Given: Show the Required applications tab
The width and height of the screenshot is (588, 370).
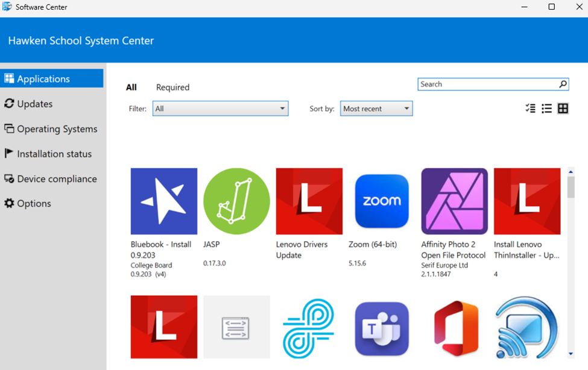Looking at the screenshot, I should (x=172, y=87).
